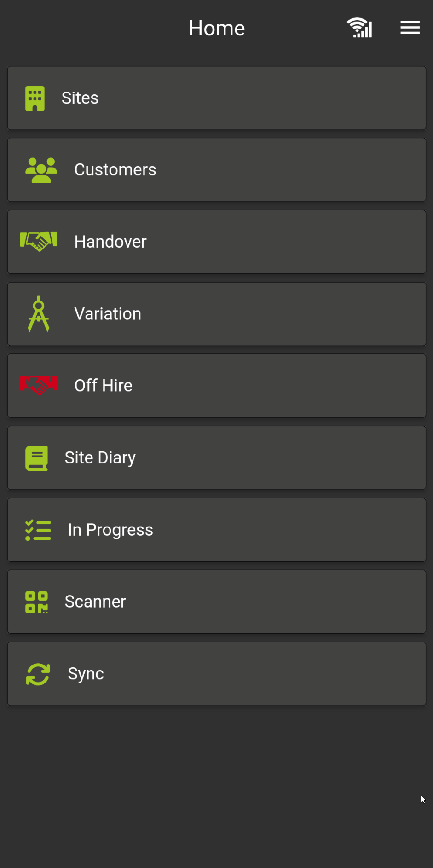Viewport: 433px width, 868px height.
Task: Click the In Progress checklist icon
Action: coord(38,530)
